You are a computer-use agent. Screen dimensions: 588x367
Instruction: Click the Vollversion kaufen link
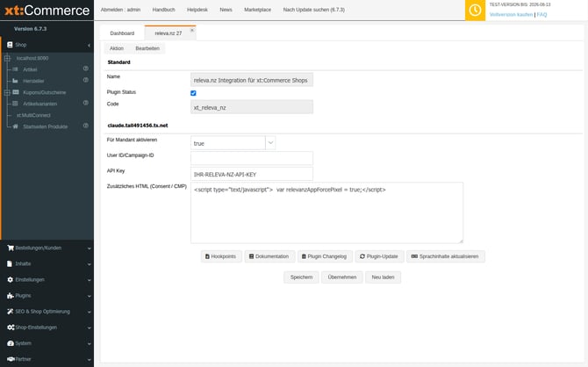pos(511,15)
